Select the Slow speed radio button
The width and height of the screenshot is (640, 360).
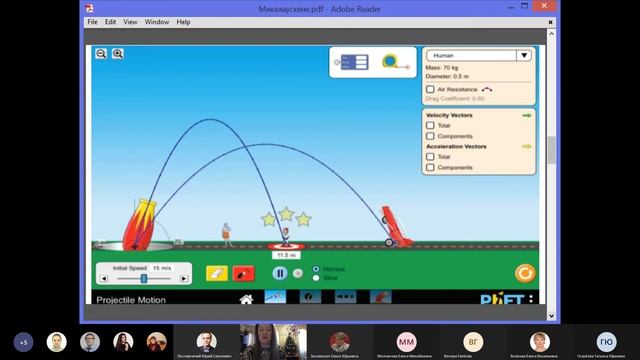(316, 278)
